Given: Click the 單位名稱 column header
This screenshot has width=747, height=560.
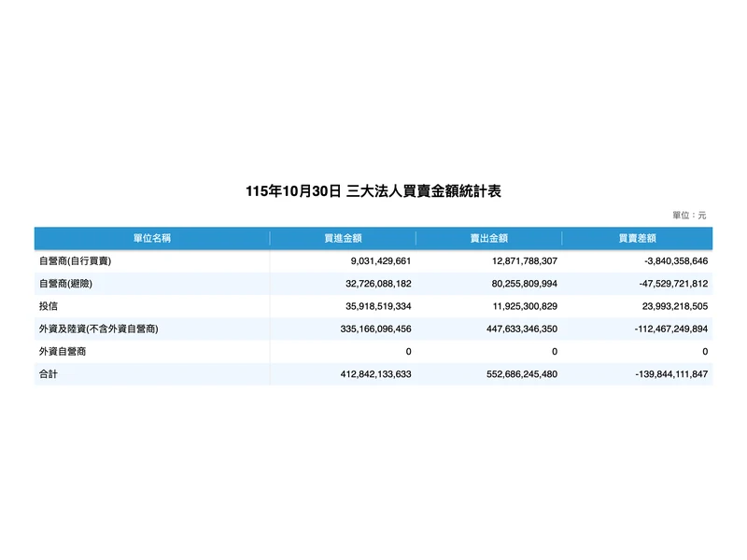Looking at the screenshot, I should (152, 238).
